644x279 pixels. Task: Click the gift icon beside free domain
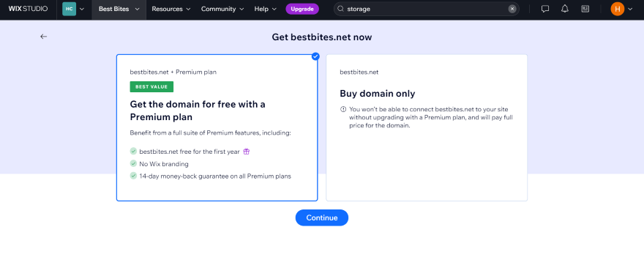pos(247,151)
